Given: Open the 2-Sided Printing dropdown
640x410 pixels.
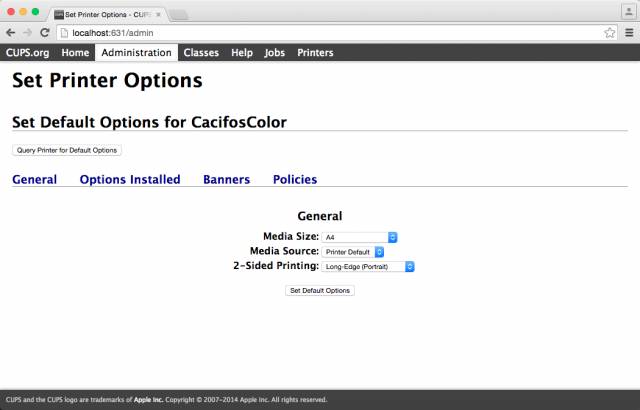Looking at the screenshot, I should point(368,266).
